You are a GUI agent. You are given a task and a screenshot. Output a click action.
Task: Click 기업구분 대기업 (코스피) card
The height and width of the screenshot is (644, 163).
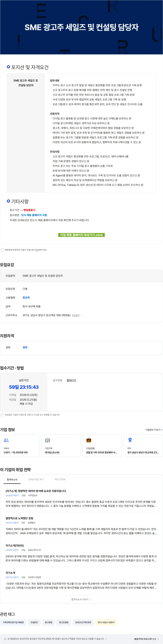[x=61, y=446]
